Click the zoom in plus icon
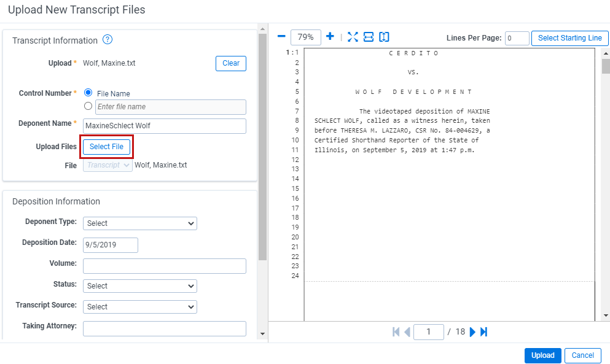Image resolution: width=610 pixels, height=364 pixels. coord(330,37)
